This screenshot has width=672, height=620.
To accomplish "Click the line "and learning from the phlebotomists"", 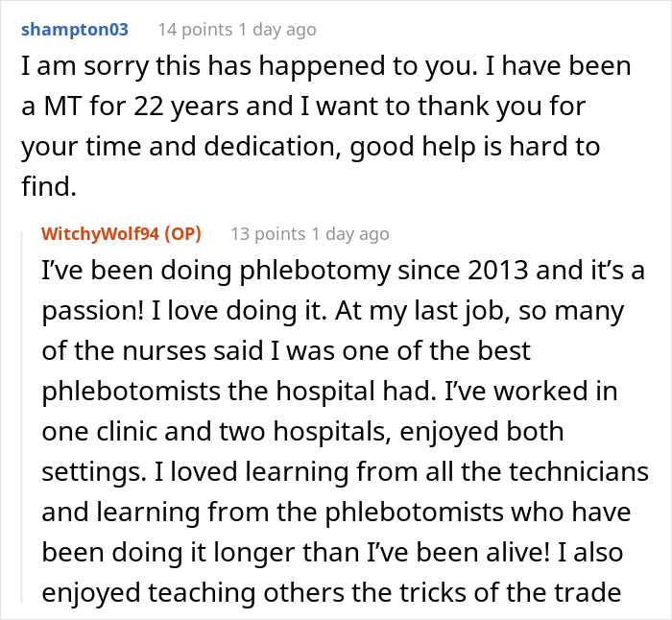I will 336,509.
